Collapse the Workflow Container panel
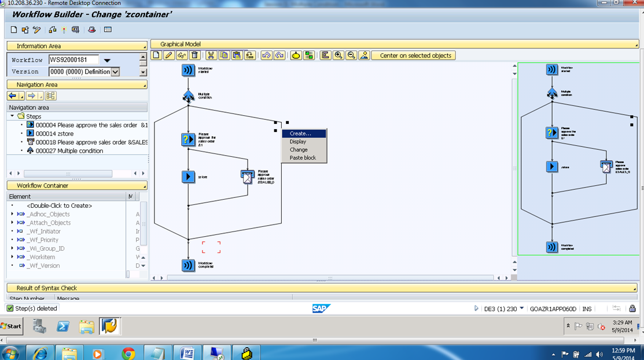 [143, 186]
